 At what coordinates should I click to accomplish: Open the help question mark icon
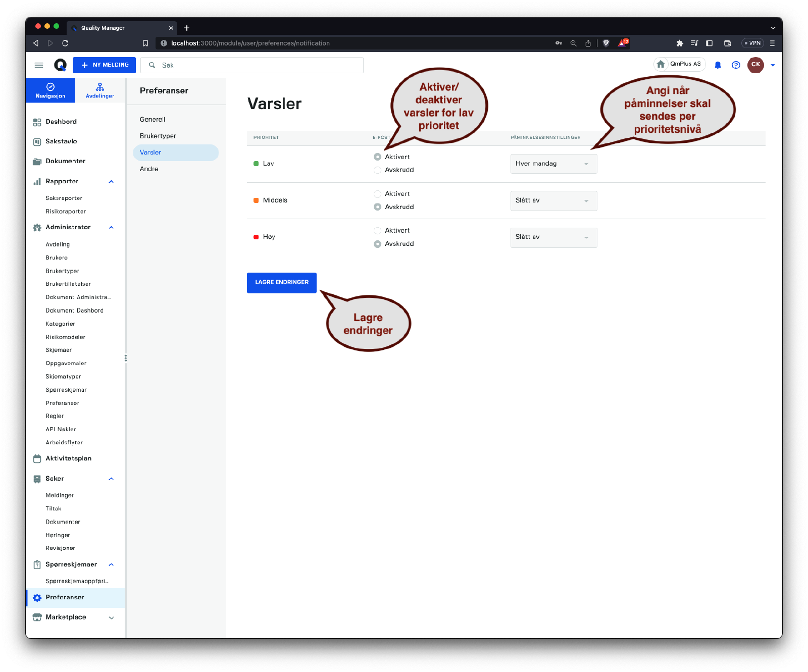point(736,65)
